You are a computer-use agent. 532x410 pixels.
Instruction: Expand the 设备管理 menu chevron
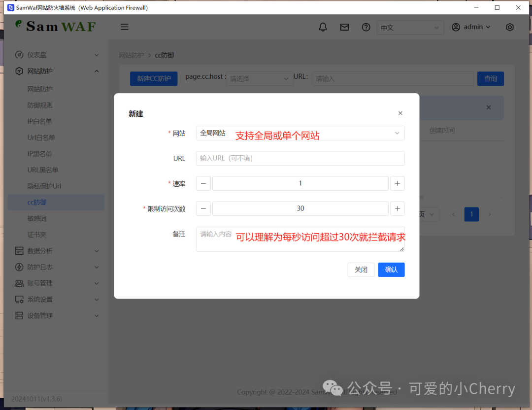pyautogui.click(x=97, y=316)
